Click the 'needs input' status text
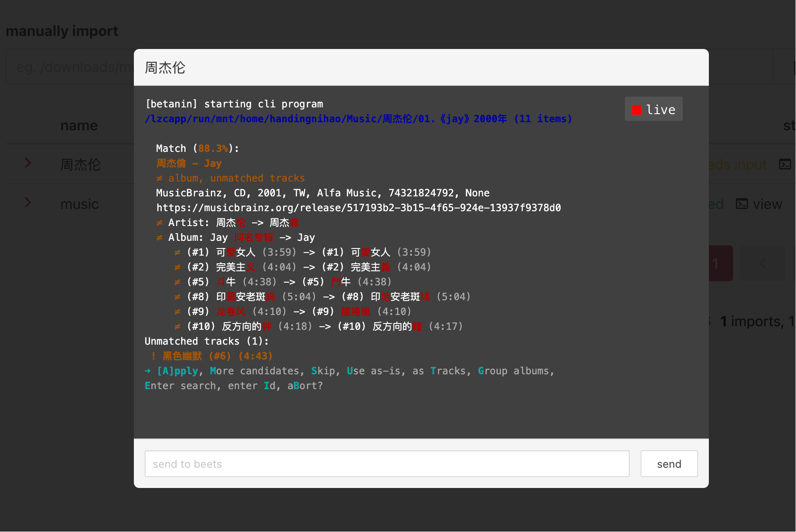This screenshot has width=796, height=532. point(738,164)
